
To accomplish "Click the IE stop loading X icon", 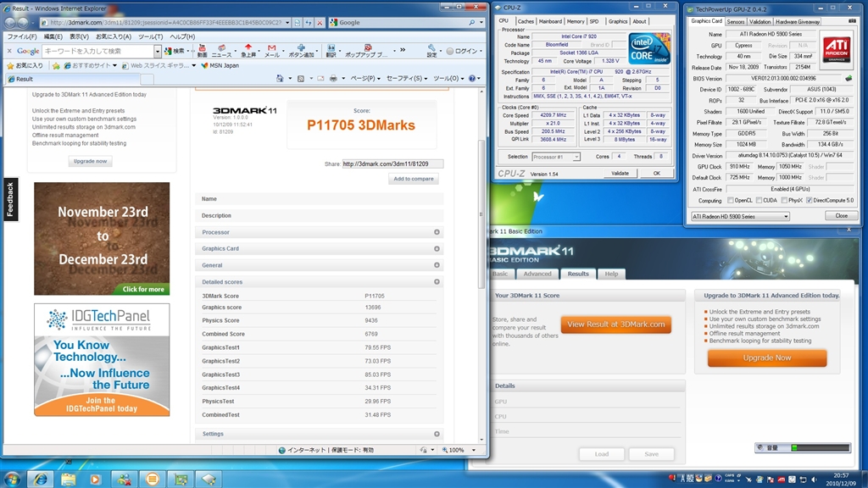I will (320, 23).
